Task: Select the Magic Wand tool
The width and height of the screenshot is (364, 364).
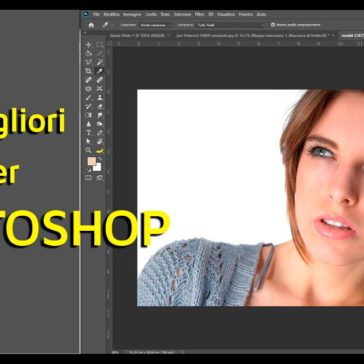Action: pos(100,62)
